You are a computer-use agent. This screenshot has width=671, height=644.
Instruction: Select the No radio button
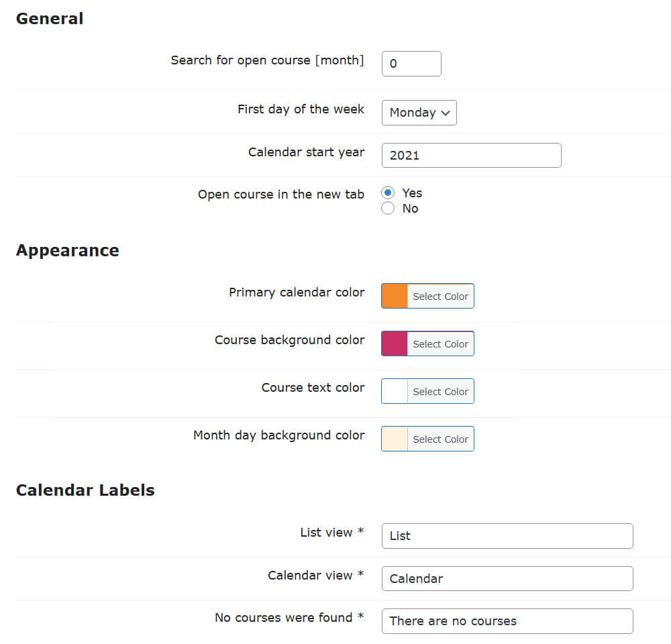click(388, 209)
